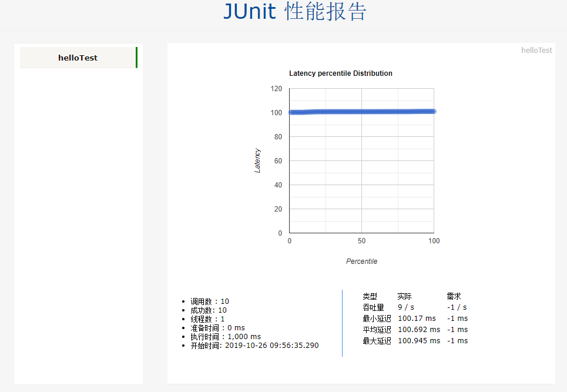Click the grey helloTest label in report corner
567x392 pixels.
[x=536, y=51]
